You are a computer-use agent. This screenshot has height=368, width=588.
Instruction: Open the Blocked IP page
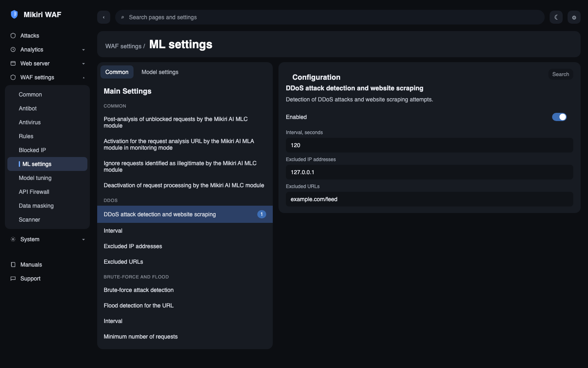point(47,150)
